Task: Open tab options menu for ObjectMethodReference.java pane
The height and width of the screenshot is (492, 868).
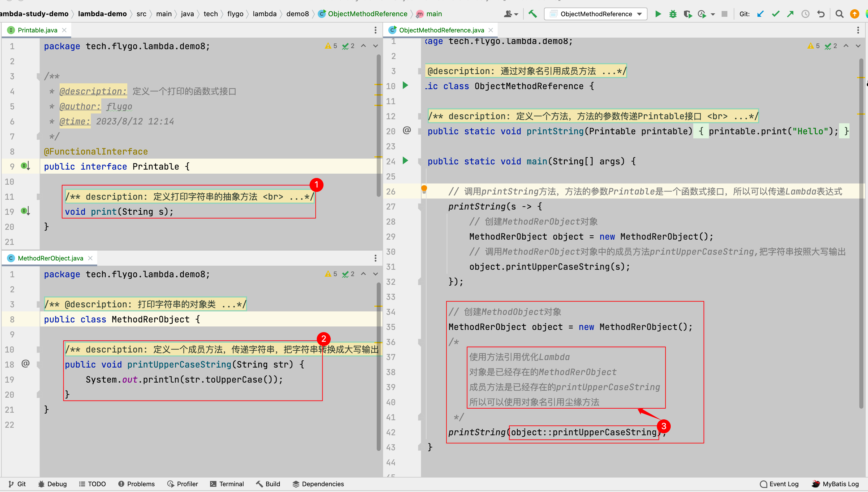Action: coord(858,30)
